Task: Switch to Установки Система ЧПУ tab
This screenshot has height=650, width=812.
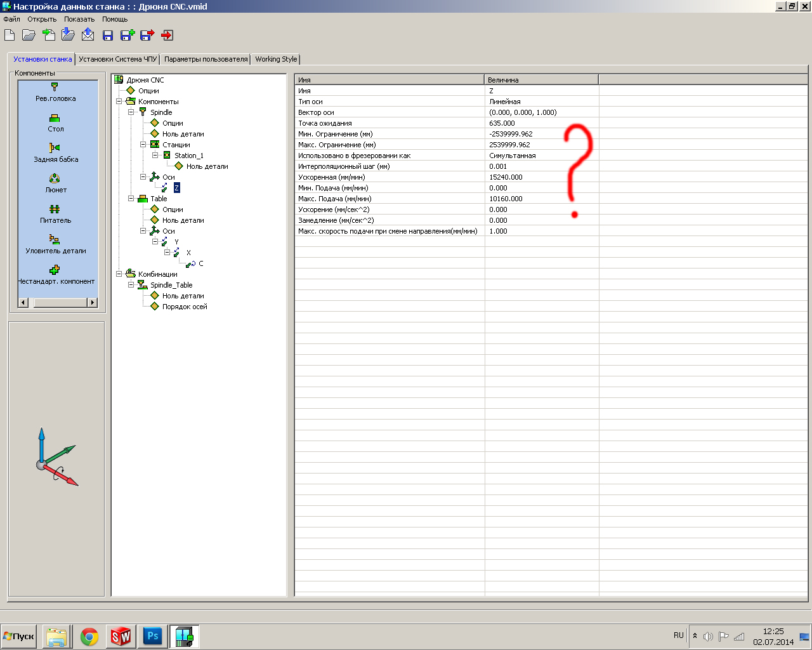Action: coord(117,59)
